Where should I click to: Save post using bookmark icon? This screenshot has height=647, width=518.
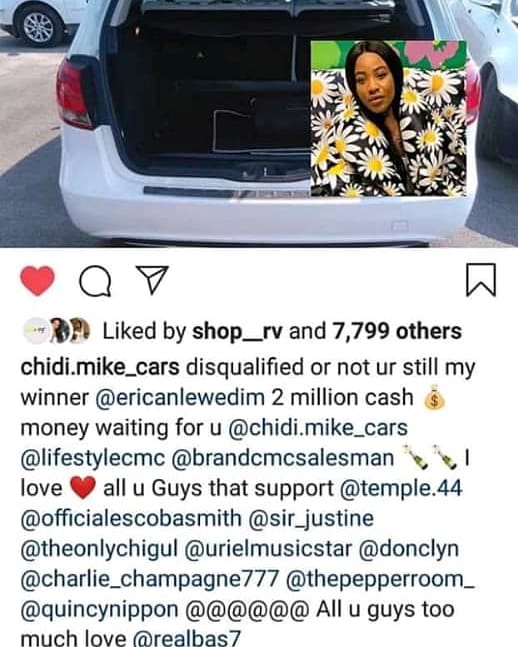pyautogui.click(x=481, y=280)
